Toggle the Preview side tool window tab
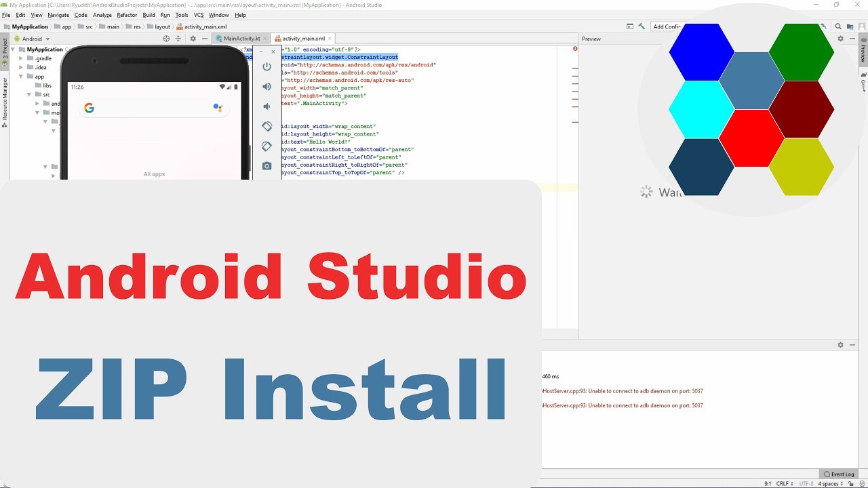Image resolution: width=868 pixels, height=488 pixels. tap(863, 49)
